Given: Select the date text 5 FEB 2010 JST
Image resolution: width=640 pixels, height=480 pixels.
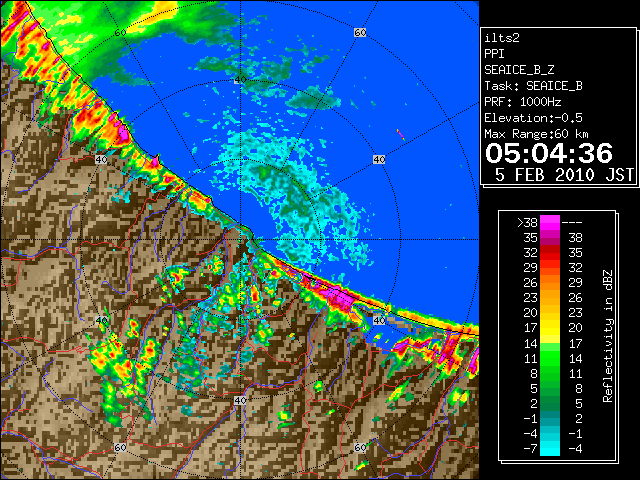Looking at the screenshot, I should [x=564, y=175].
